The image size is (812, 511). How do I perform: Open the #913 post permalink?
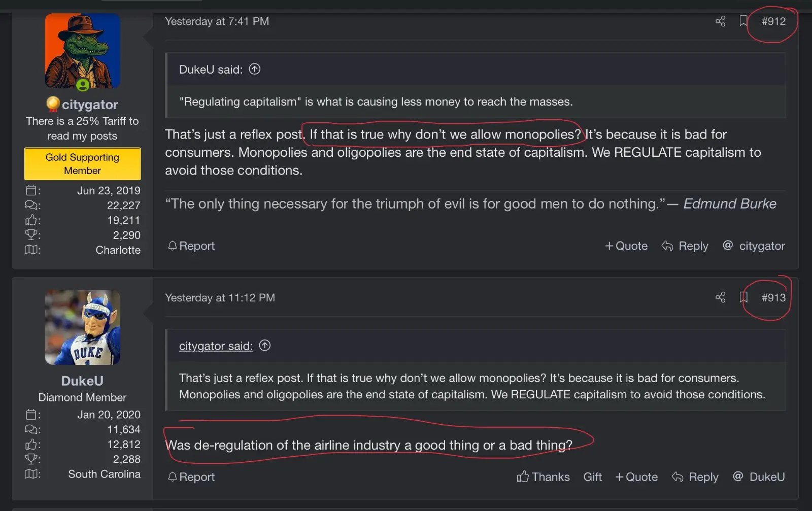773,298
